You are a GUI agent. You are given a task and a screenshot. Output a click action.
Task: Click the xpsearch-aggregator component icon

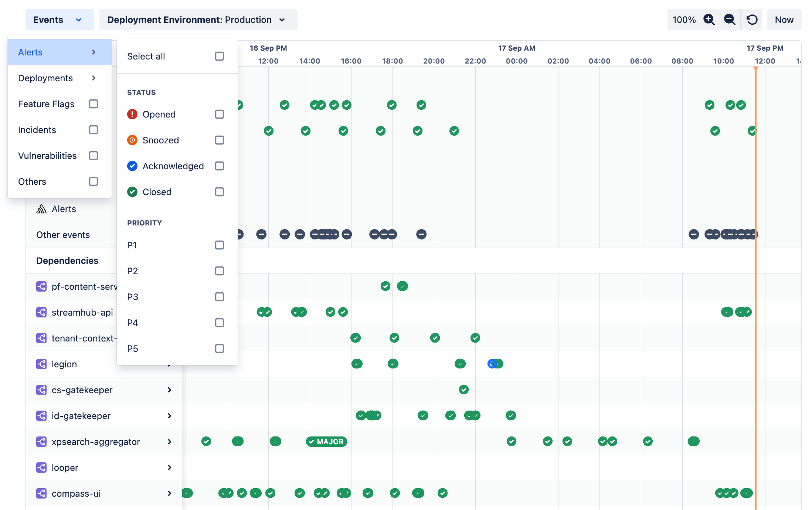[41, 442]
